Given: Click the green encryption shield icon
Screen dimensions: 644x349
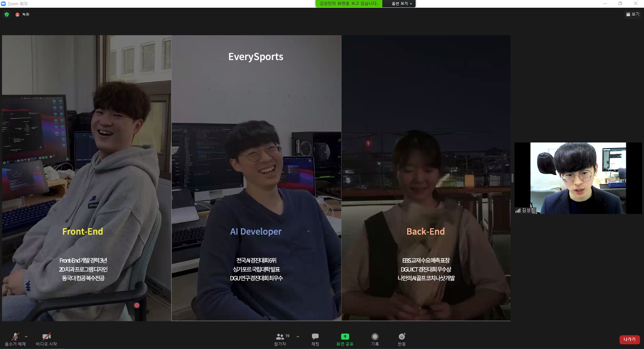Looking at the screenshot, I should [x=7, y=14].
